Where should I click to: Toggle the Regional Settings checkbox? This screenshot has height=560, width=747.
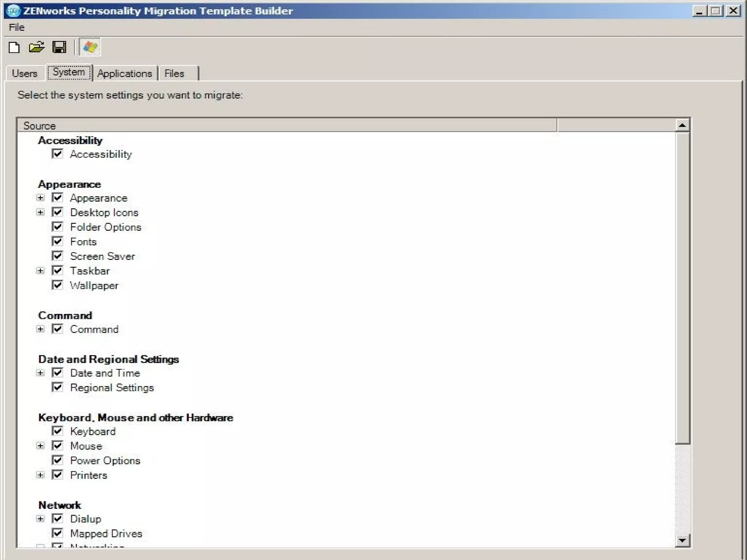(x=57, y=387)
